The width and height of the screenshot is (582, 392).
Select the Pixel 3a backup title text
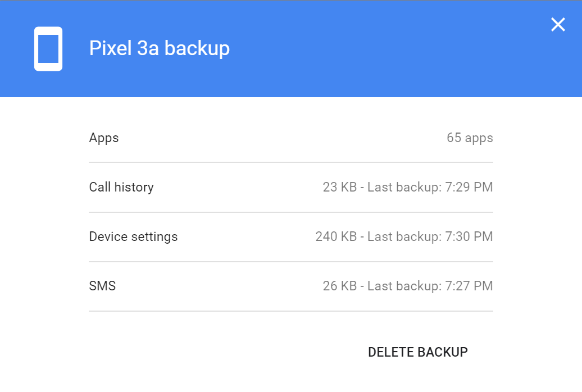[159, 48]
